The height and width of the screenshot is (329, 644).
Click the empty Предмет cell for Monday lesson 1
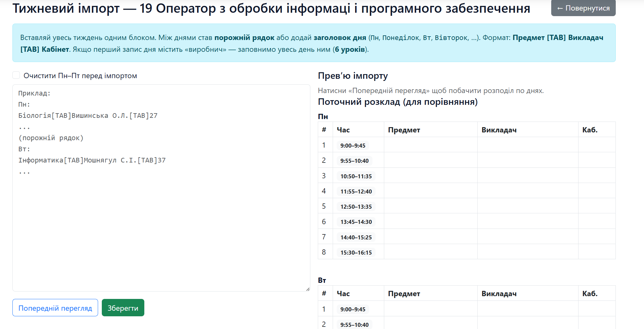click(x=430, y=145)
